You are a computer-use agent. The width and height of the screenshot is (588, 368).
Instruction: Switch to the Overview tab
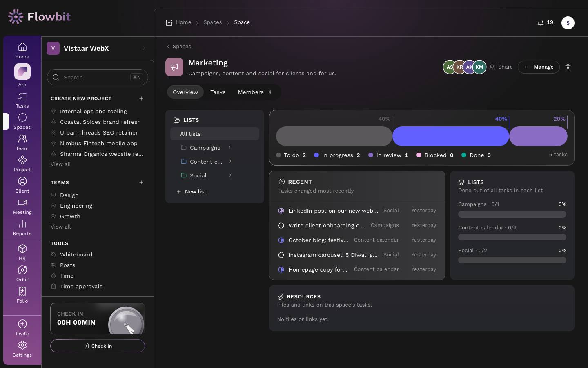coord(185,92)
